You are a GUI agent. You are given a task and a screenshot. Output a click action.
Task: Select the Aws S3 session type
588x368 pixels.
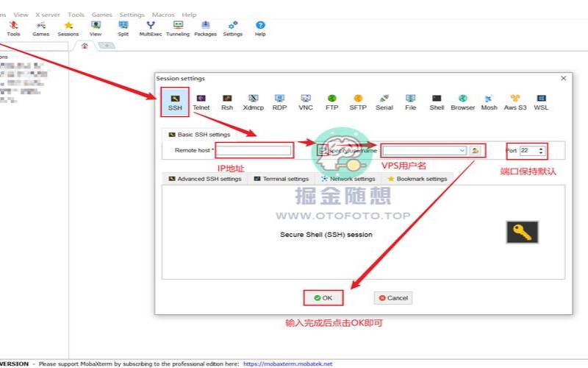[x=515, y=102]
